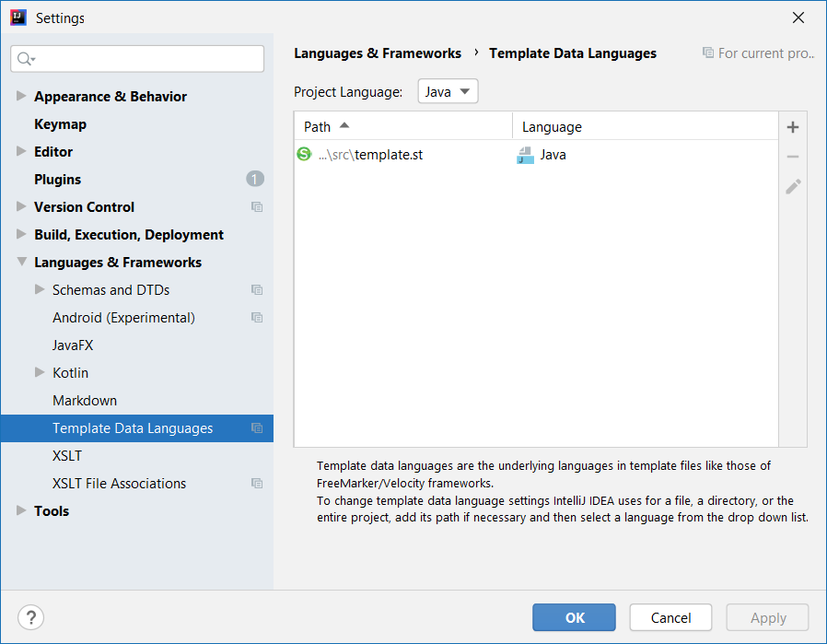The image size is (827, 644).
Task: Click the green template.st file icon
Action: tap(304, 154)
